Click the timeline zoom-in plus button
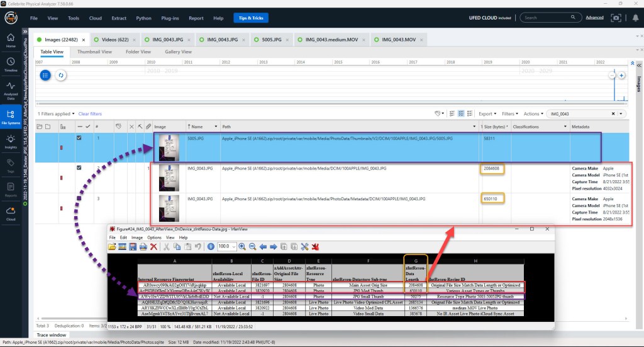The width and height of the screenshot is (644, 347). (621, 76)
